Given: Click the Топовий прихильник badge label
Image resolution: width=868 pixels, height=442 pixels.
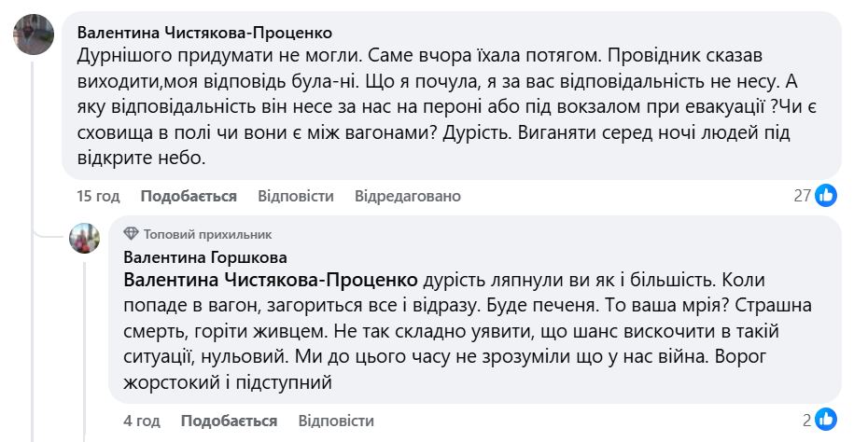Looking at the screenshot, I should coord(207,234).
